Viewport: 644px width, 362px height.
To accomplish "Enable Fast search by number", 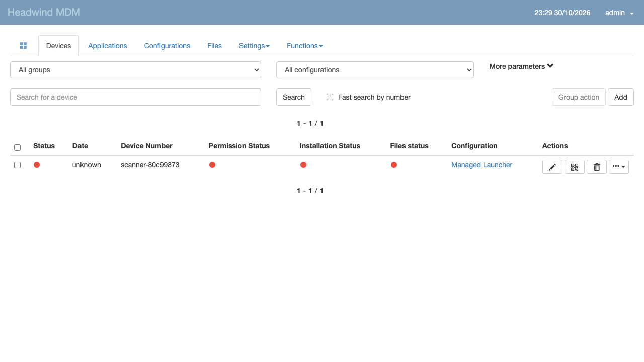I will click(330, 97).
